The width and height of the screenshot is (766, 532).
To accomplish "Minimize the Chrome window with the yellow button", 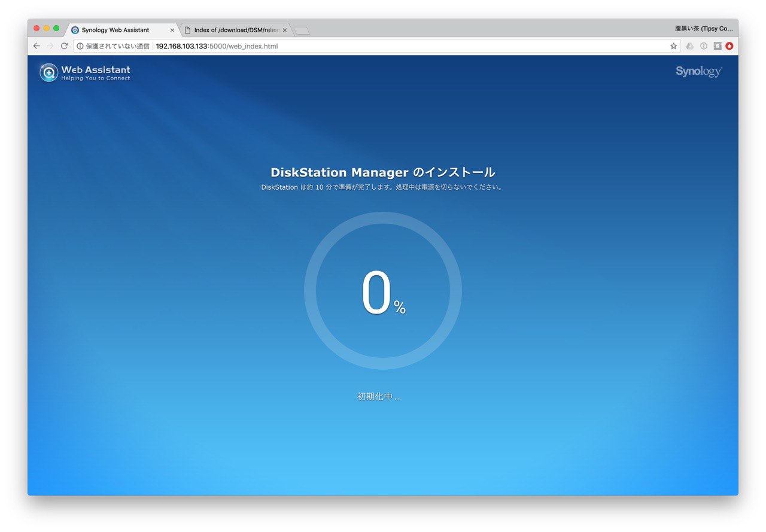I will click(x=47, y=28).
